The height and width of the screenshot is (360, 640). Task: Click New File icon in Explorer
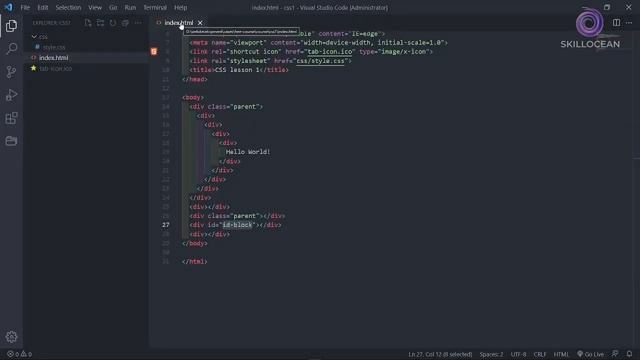[x=88, y=23]
